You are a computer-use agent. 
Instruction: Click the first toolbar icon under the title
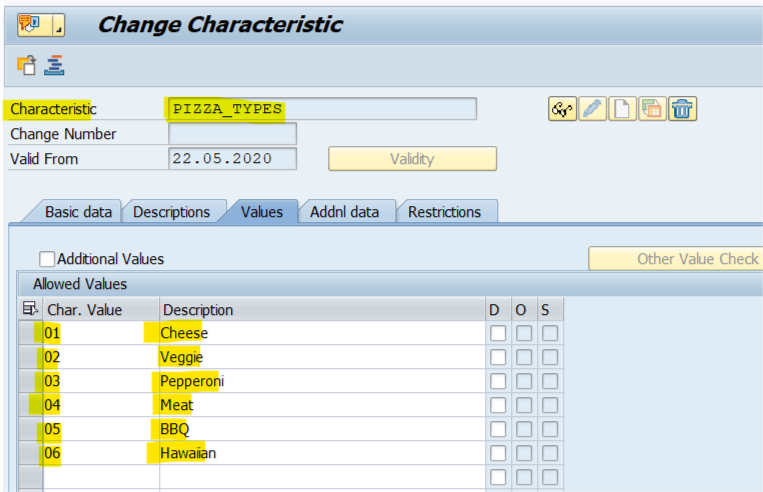(26, 66)
